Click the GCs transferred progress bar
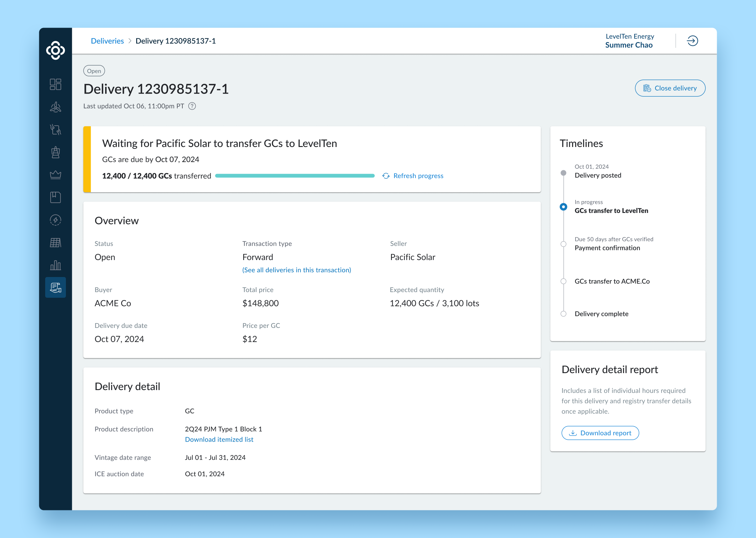Image resolution: width=756 pixels, height=538 pixels. (295, 176)
